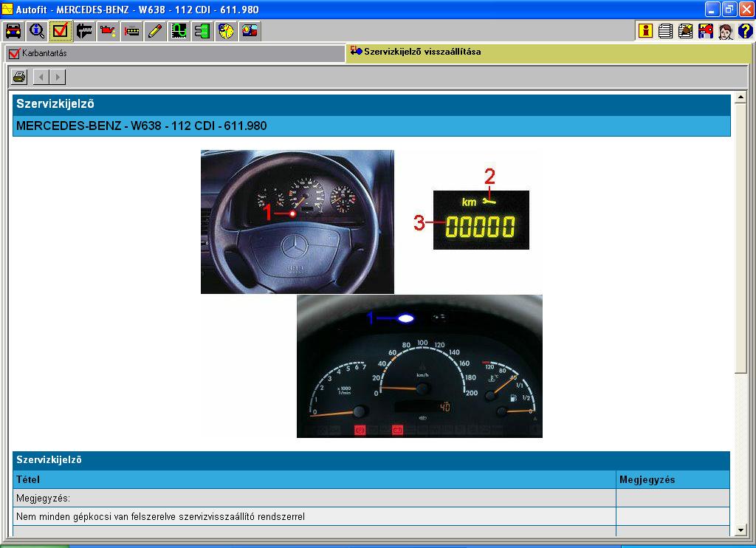Click the km service display image
The height and width of the screenshot is (548, 756).
click(x=481, y=220)
